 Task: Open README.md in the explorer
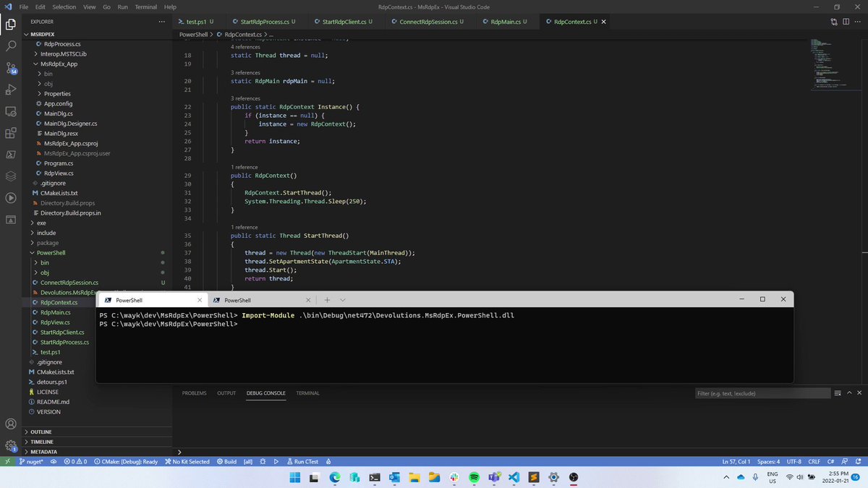54,402
